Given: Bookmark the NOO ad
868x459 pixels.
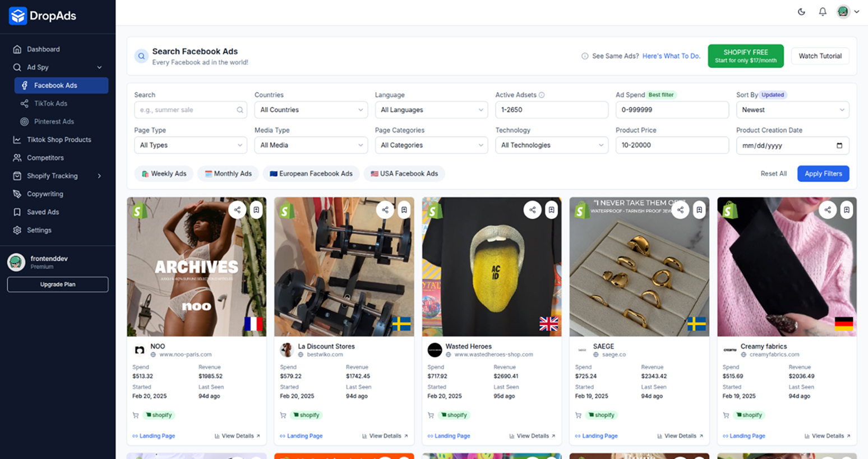Looking at the screenshot, I should tap(256, 210).
